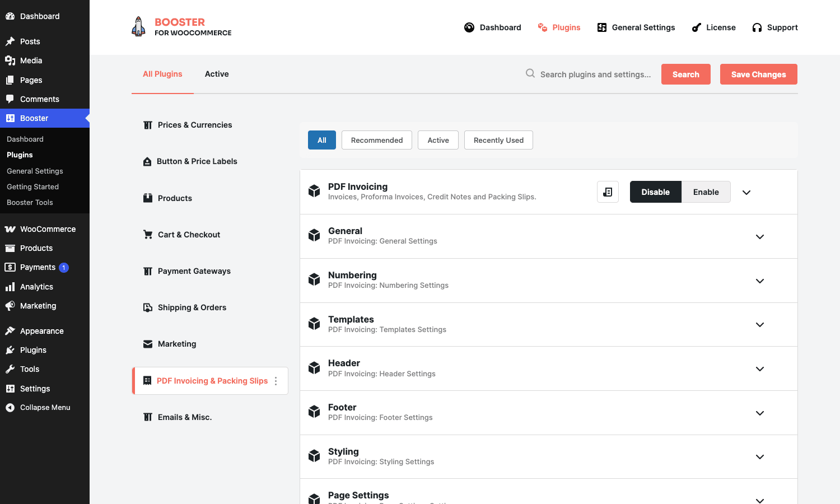Image resolution: width=840 pixels, height=504 pixels.
Task: Expand the PDF Invoicing module chevron
Action: (746, 192)
